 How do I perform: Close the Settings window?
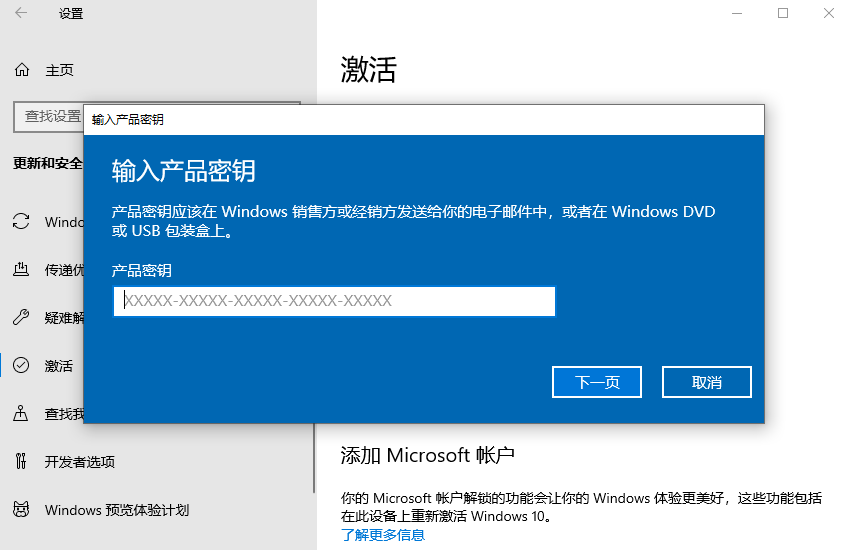tap(828, 13)
